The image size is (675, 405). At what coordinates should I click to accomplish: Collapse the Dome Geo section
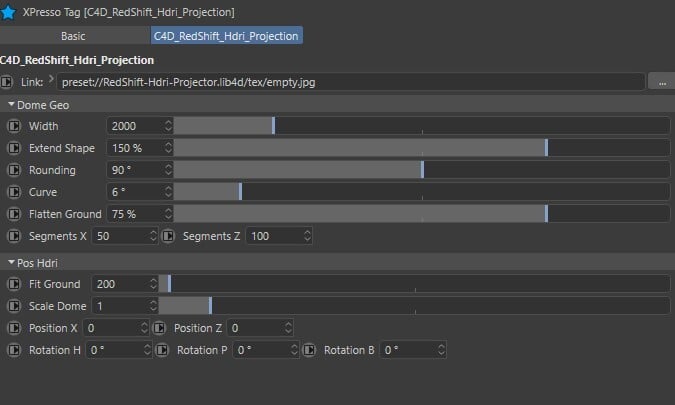pos(11,105)
